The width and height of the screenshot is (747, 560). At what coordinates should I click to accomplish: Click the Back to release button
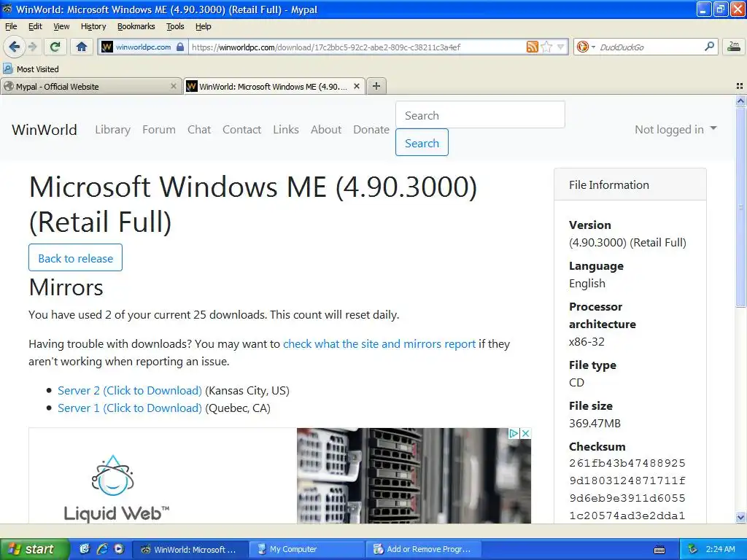[75, 257]
